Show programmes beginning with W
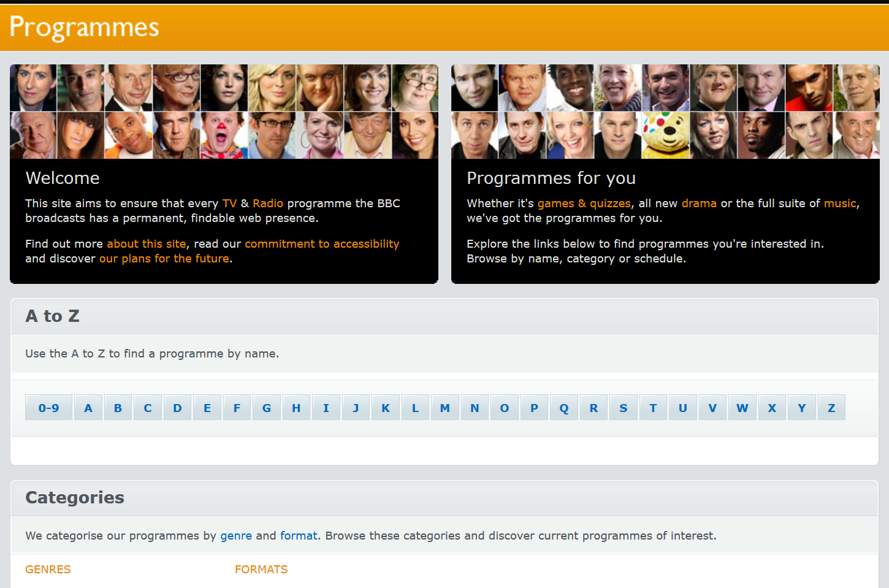Screen dimensions: 889x588 coord(742,408)
